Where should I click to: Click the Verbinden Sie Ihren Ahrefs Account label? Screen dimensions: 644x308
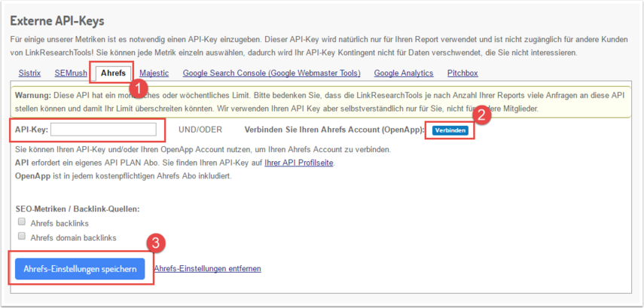pyautogui.click(x=334, y=130)
